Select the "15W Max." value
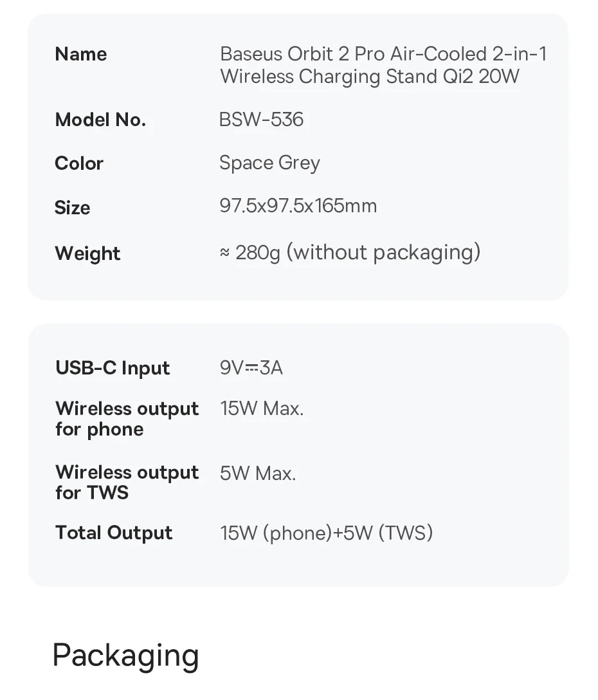598x700 pixels. pos(262,409)
